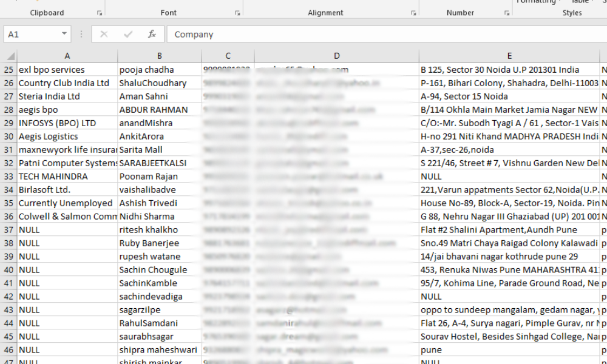Expand the Name Box dropdown arrow
Image resolution: width=607 pixels, height=364 pixels.
pyautogui.click(x=64, y=34)
